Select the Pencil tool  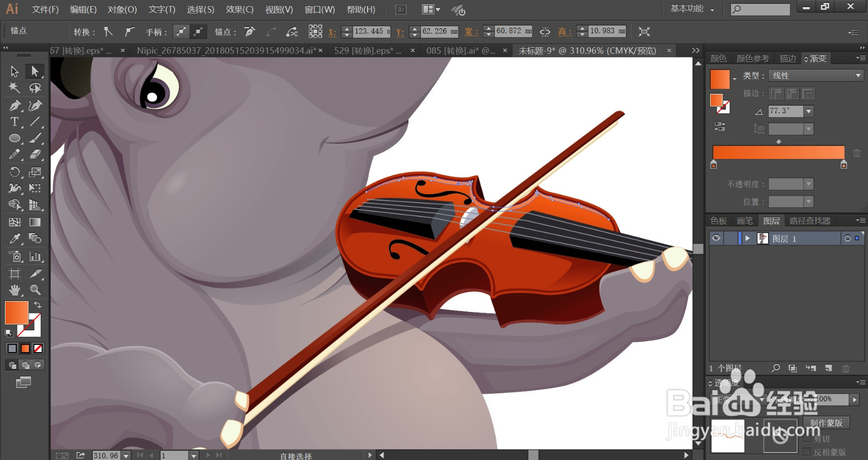[x=15, y=155]
